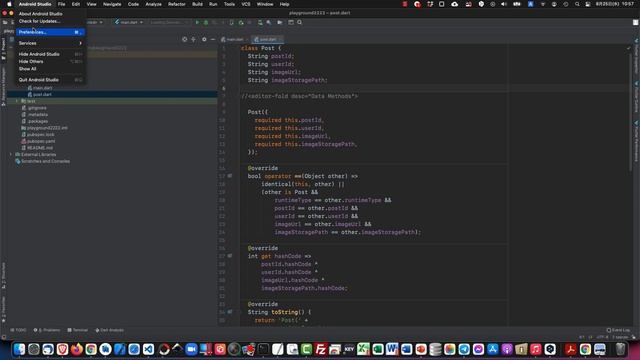Click the expand-all icon in Project panel header
This screenshot has height=360, width=640.
pyautogui.click(x=193, y=39)
